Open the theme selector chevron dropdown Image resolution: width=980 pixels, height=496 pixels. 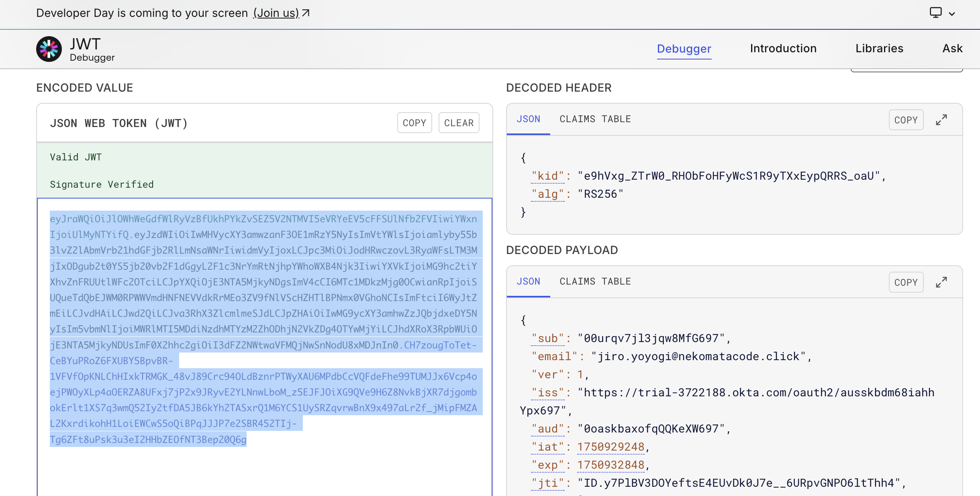coord(952,14)
